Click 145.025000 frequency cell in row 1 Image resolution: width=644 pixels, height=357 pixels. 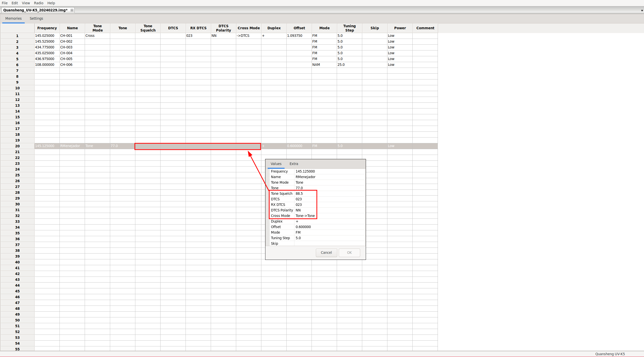(x=47, y=36)
